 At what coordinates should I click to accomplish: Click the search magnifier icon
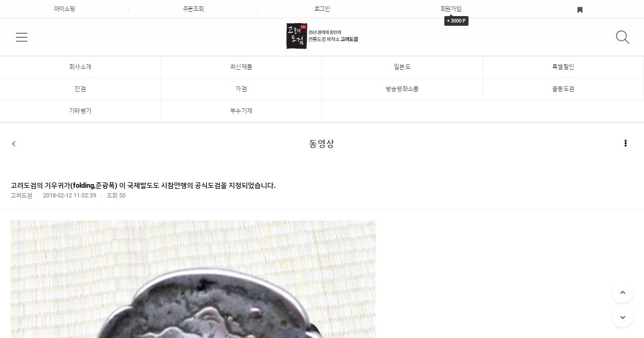coord(623,37)
